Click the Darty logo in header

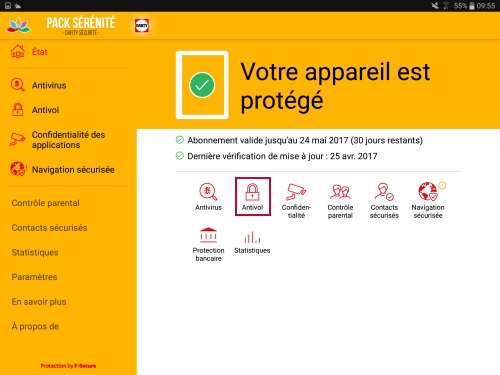coord(142,25)
